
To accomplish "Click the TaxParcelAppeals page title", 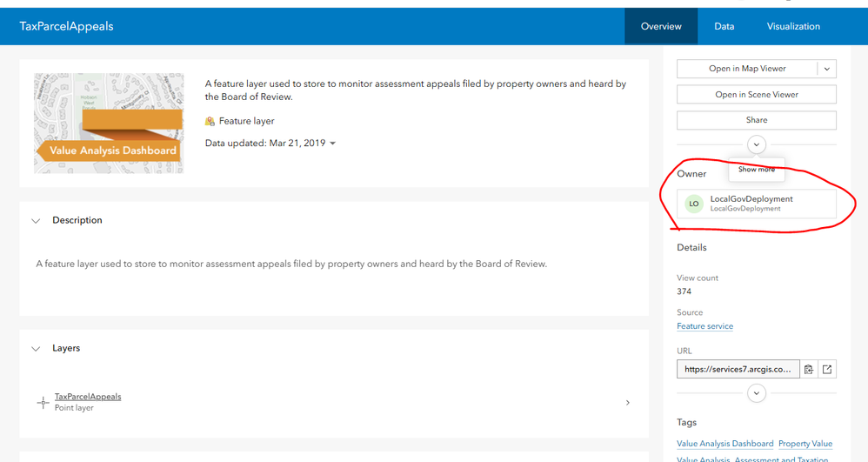I will click(x=66, y=26).
